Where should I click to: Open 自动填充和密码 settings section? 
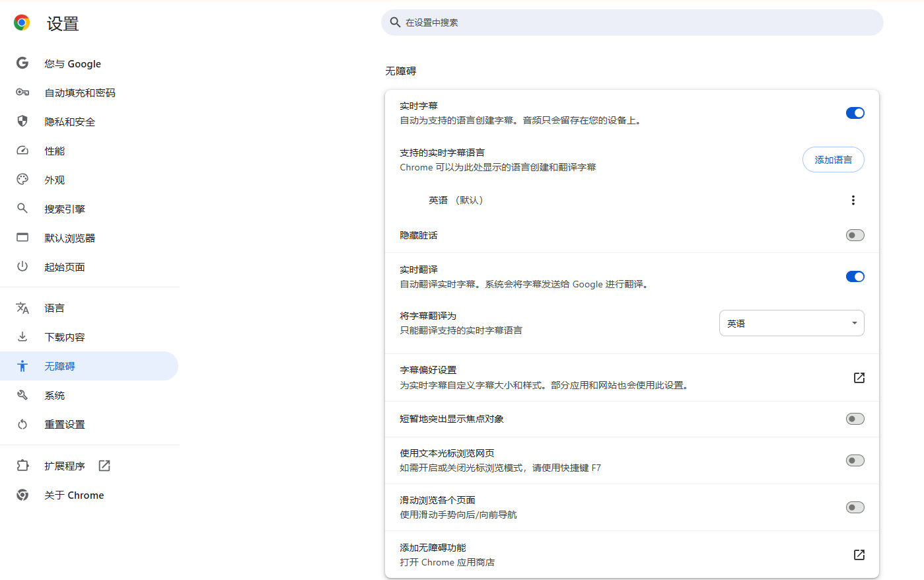89,92
